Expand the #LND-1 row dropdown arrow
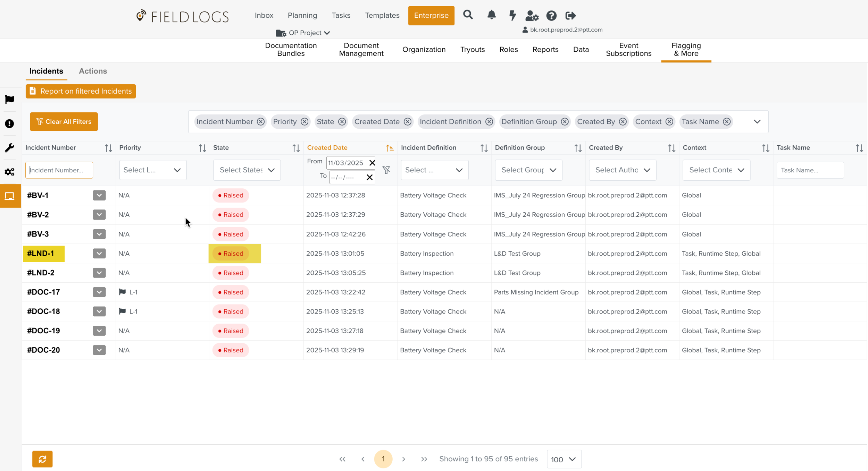This screenshot has height=471, width=868. pyautogui.click(x=99, y=254)
